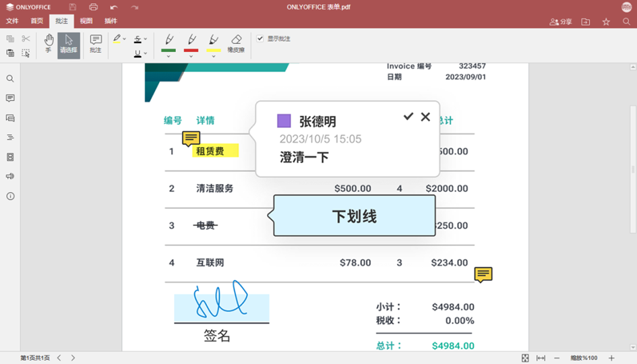
Task: Click the green pen color bar
Action: coord(169,51)
